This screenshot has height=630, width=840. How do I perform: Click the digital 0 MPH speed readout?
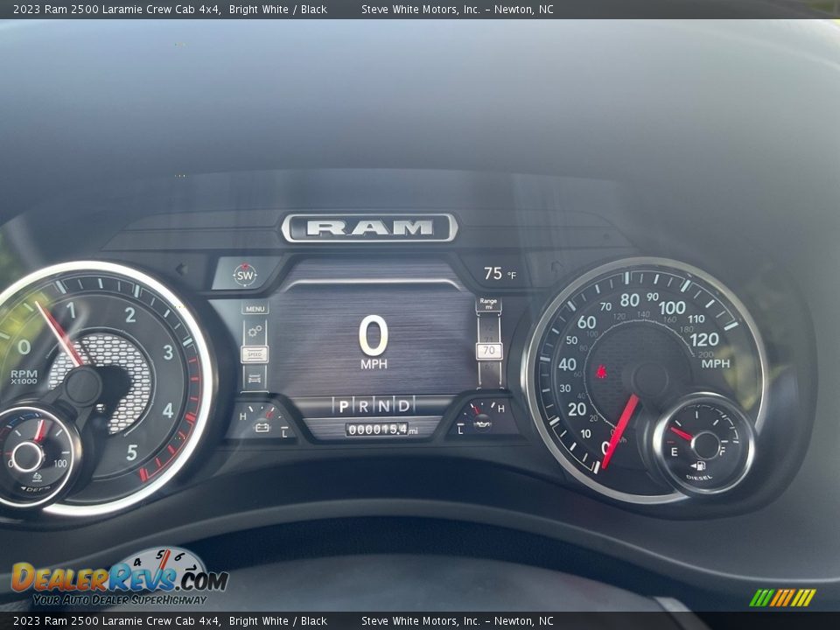[x=374, y=342]
